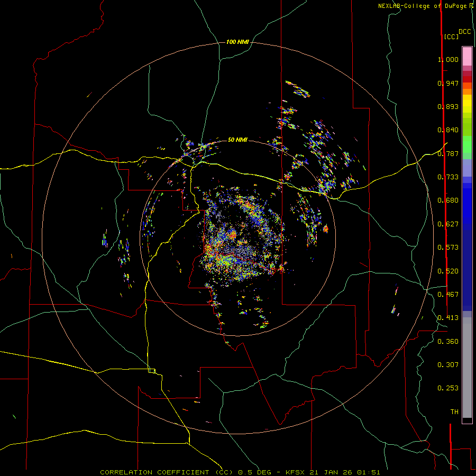
Task: Click the 100 NMI range ring label
Action: pyautogui.click(x=237, y=42)
